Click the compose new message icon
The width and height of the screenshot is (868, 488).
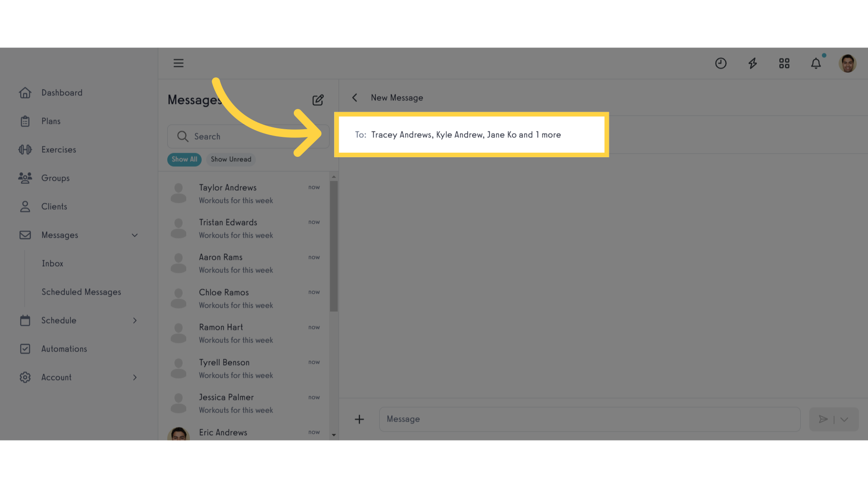tap(317, 99)
